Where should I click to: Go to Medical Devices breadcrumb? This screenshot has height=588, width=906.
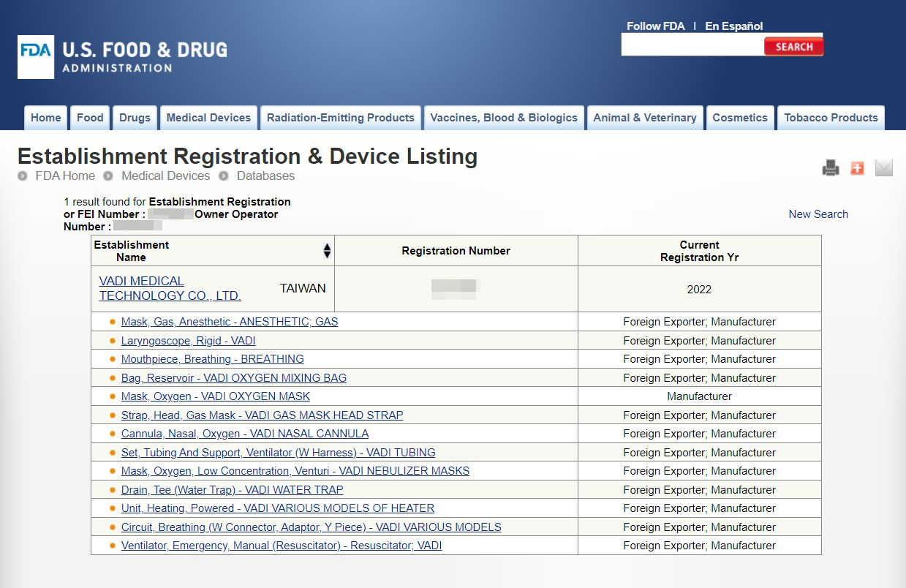[x=165, y=176]
